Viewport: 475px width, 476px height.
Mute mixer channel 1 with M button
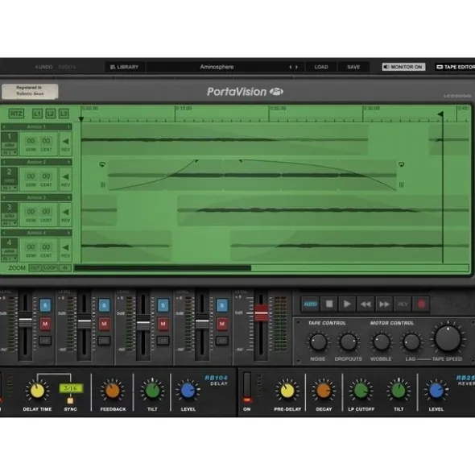tap(45, 324)
